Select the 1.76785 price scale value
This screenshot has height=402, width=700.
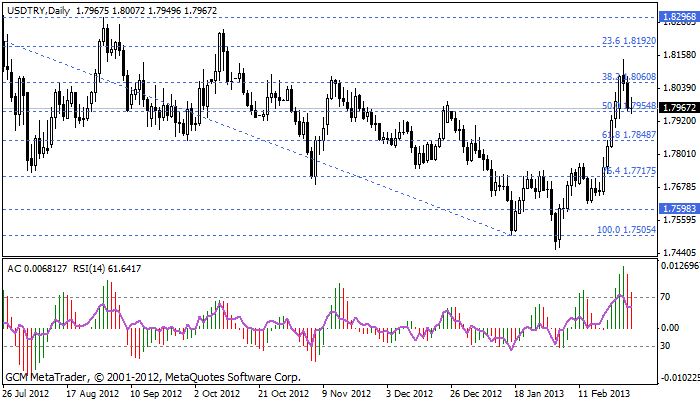pyautogui.click(x=680, y=186)
